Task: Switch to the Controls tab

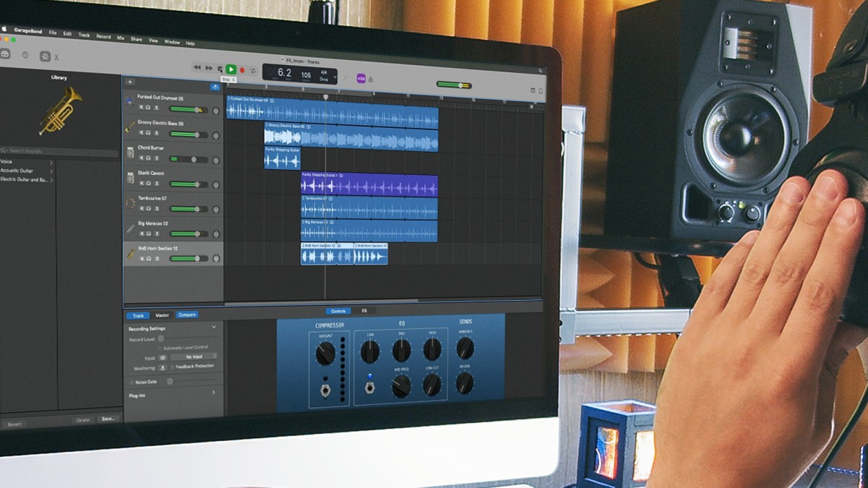Action: coord(339,311)
